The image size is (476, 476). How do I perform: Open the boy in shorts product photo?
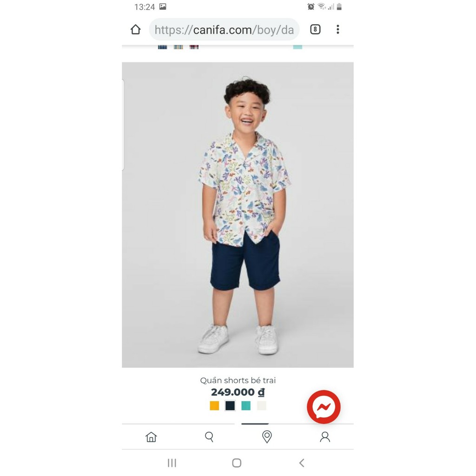(238, 215)
